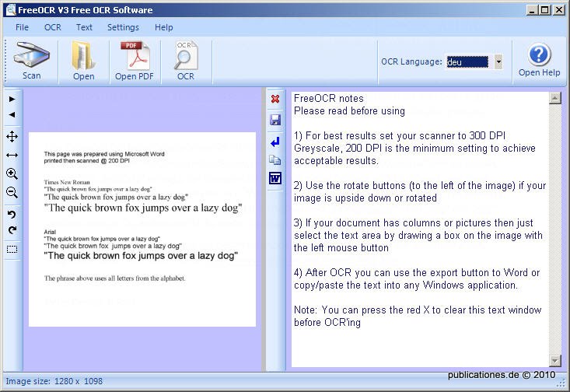
Task: Copy text to clipboard icon
Action: 275,159
